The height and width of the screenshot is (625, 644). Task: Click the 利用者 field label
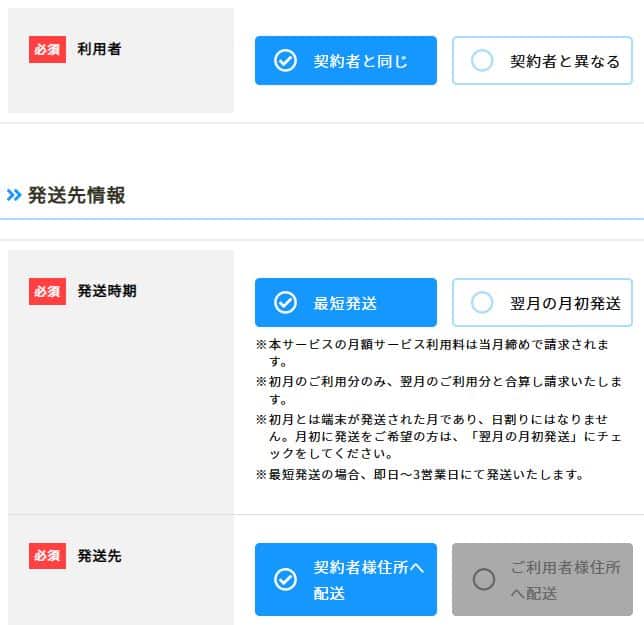click(x=99, y=49)
